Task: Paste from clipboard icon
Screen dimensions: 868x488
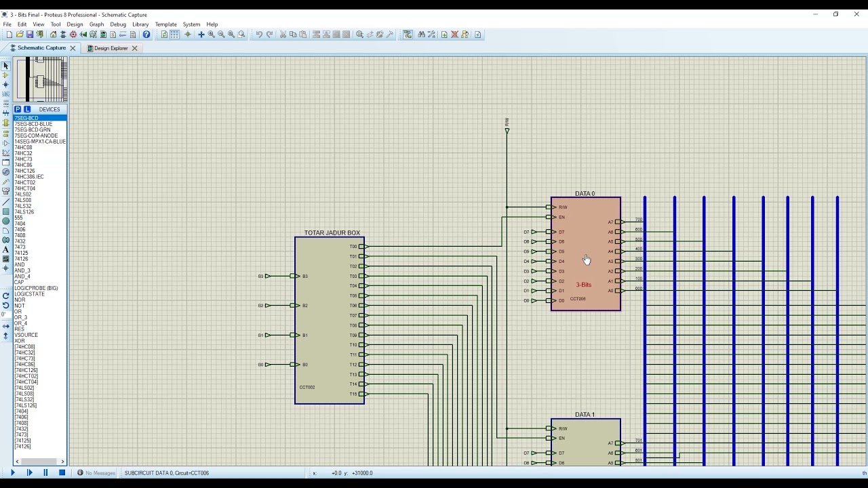Action: pyautogui.click(x=303, y=35)
